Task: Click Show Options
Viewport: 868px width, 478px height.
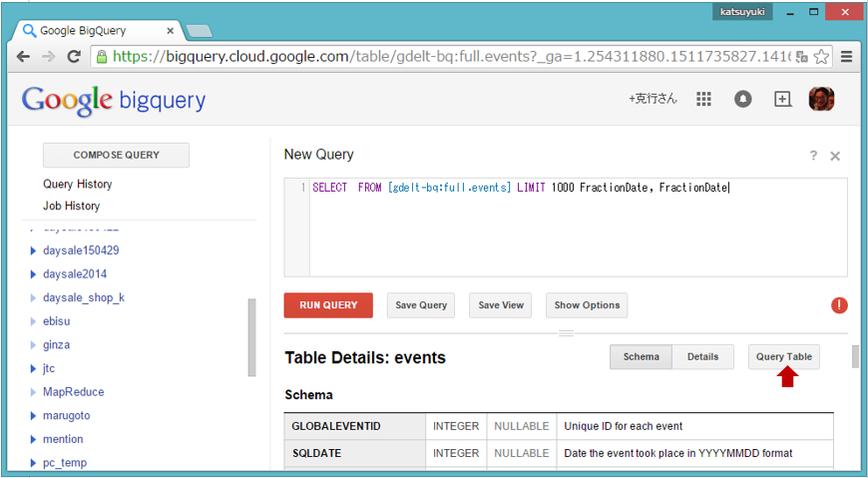Action: pos(587,305)
